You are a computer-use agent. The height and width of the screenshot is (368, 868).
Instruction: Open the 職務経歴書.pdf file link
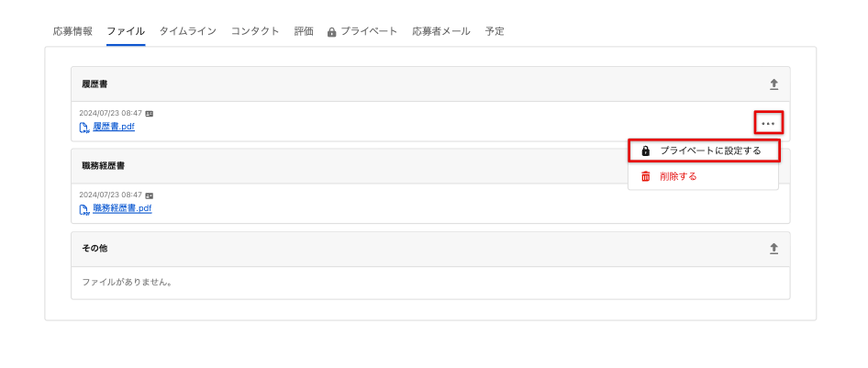[x=122, y=208]
